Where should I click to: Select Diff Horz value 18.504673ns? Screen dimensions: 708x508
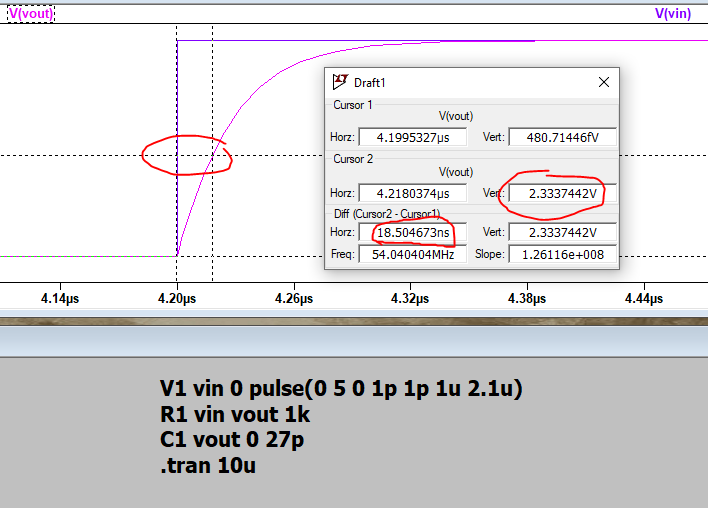413,232
